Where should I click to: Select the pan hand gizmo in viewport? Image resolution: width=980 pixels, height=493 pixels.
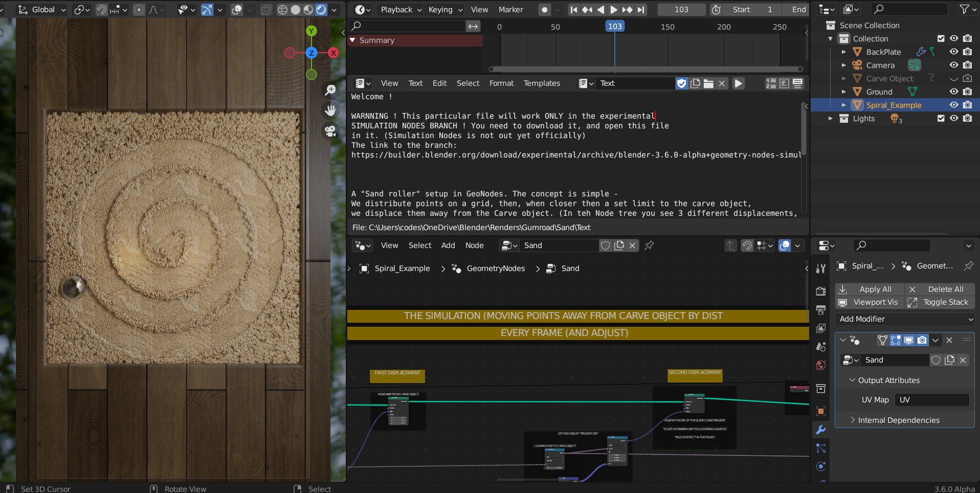point(330,110)
